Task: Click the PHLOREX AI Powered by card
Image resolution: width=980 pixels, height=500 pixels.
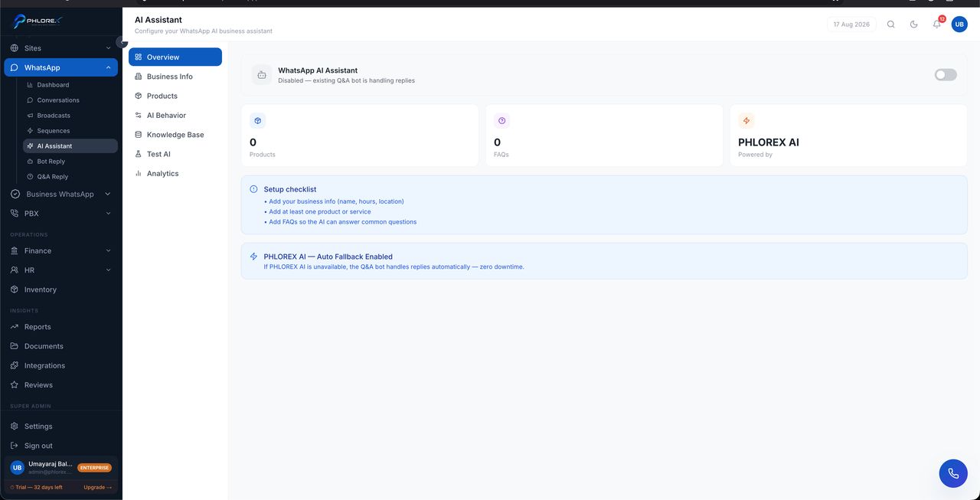Action: tap(848, 136)
